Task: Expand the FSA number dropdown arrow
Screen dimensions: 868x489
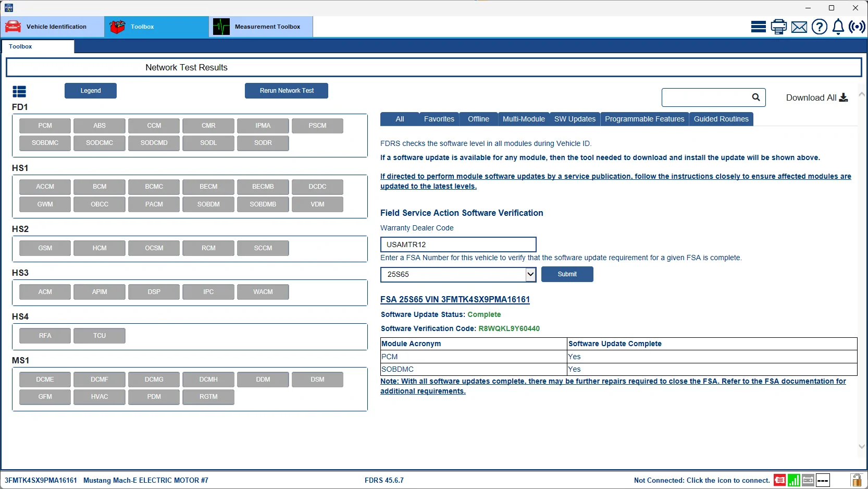Action: (530, 274)
